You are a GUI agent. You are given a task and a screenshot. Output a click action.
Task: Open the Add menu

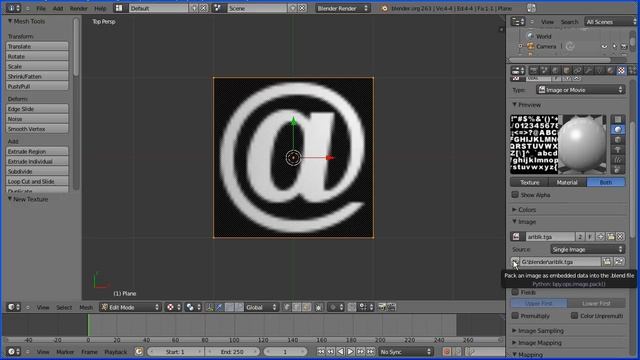tap(58, 8)
